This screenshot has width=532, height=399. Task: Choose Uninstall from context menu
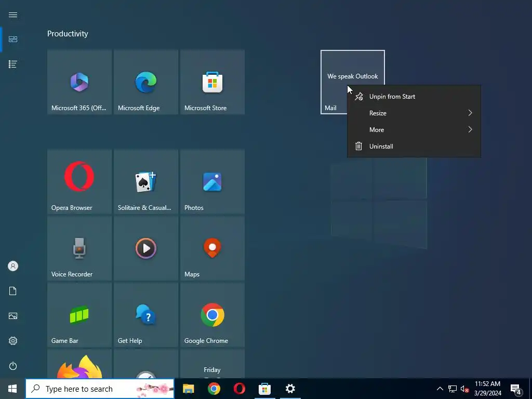(414, 146)
